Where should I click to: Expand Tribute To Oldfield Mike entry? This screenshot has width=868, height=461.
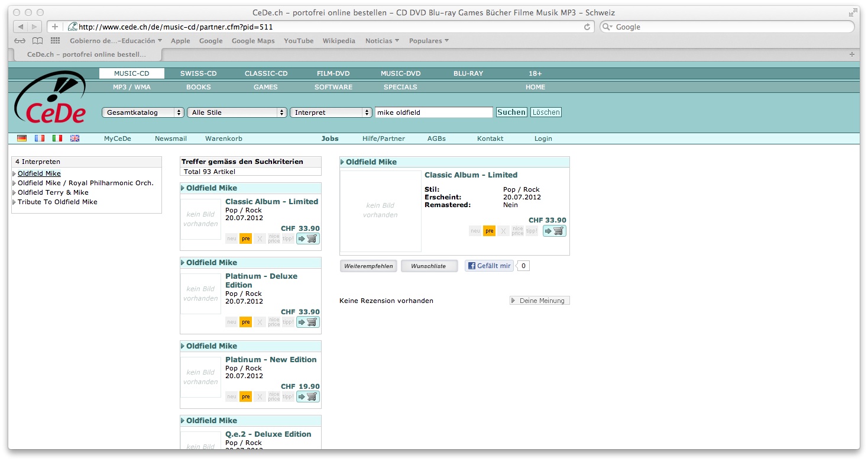14,202
